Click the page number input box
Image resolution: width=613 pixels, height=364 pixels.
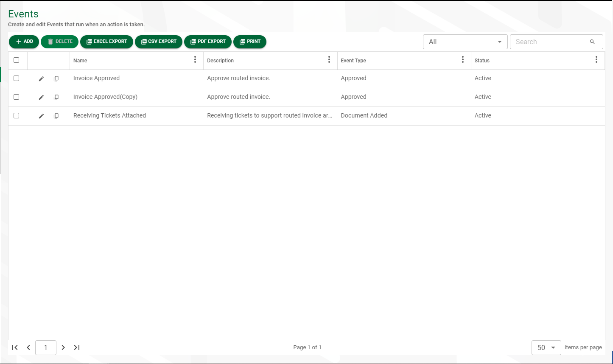coord(46,347)
